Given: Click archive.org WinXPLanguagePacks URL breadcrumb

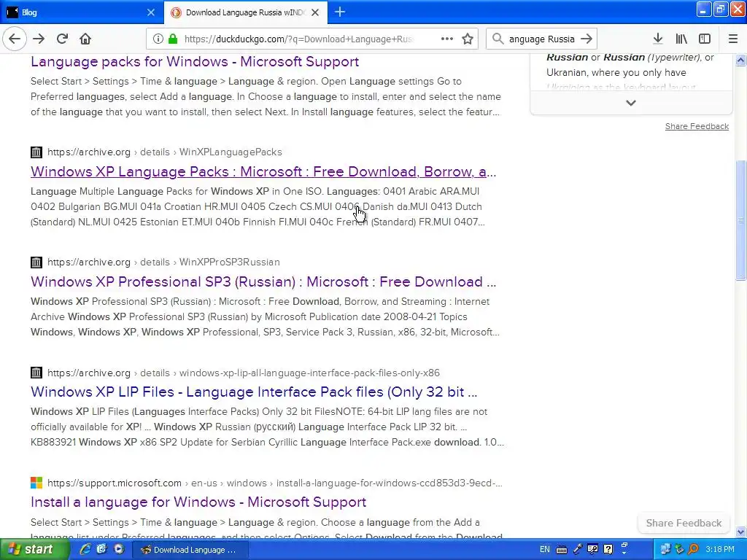Looking at the screenshot, I should point(164,152).
